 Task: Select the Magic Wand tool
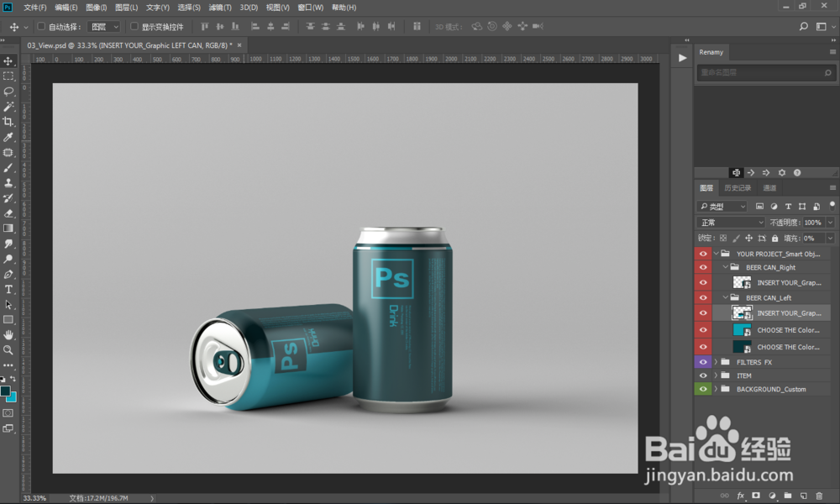[8, 107]
